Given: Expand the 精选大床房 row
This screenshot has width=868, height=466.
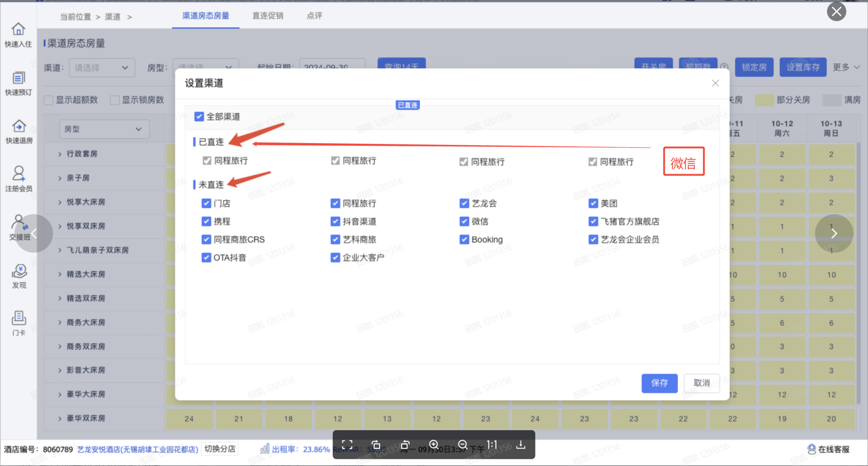Looking at the screenshot, I should click(60, 274).
